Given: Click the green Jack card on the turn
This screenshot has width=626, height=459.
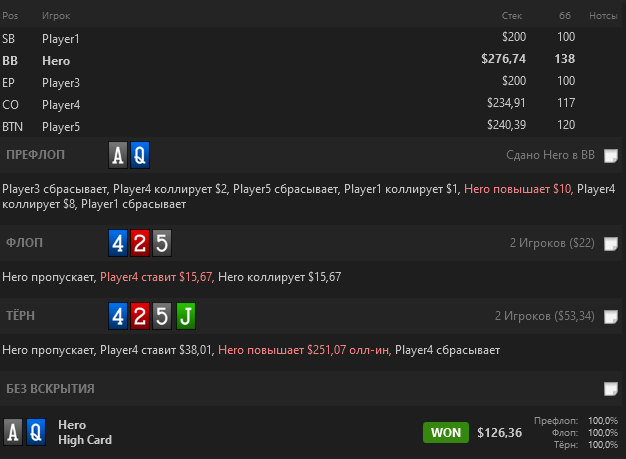Looking at the screenshot, I should [186, 316].
